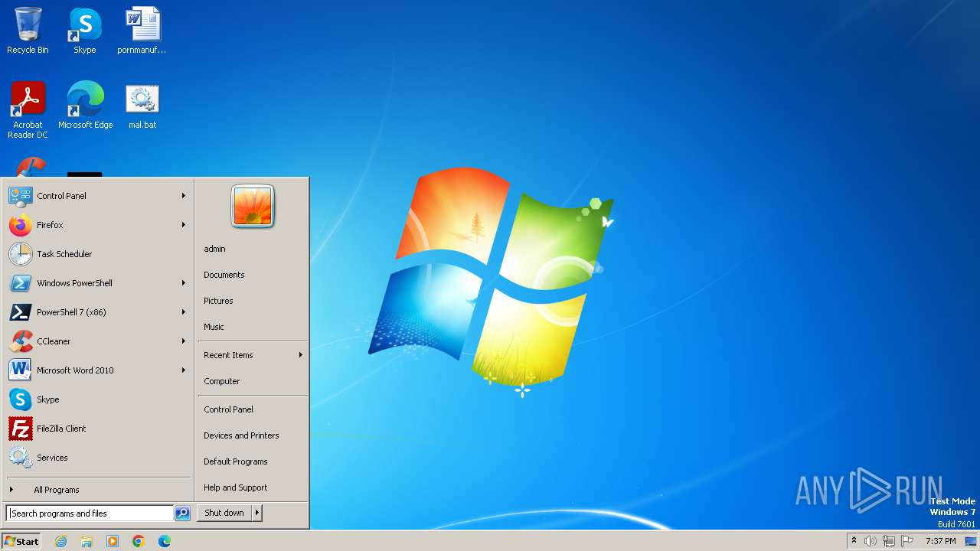Show All Programs list
This screenshot has height=551, width=980.
[97, 490]
